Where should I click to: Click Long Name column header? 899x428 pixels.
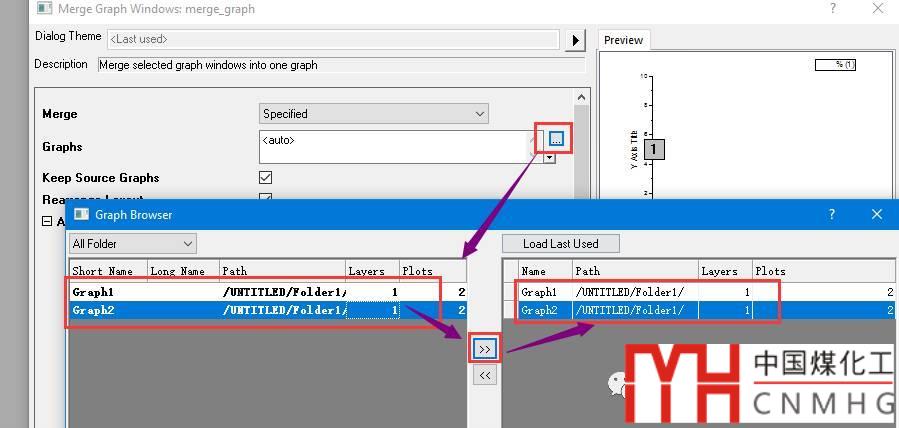183,271
